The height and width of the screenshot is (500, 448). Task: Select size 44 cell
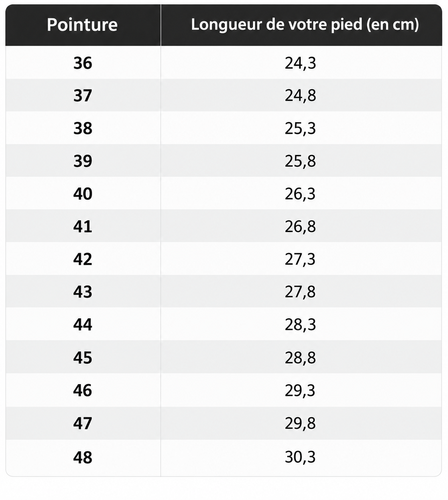point(83,325)
